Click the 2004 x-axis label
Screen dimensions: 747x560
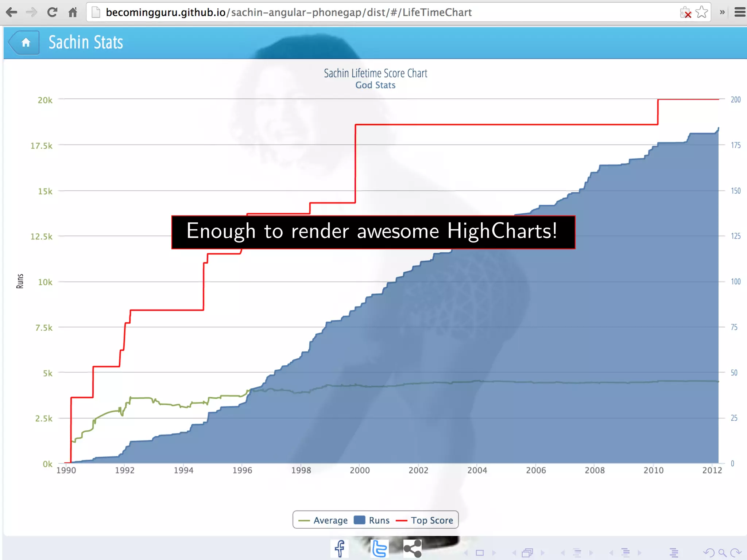pyautogui.click(x=477, y=470)
